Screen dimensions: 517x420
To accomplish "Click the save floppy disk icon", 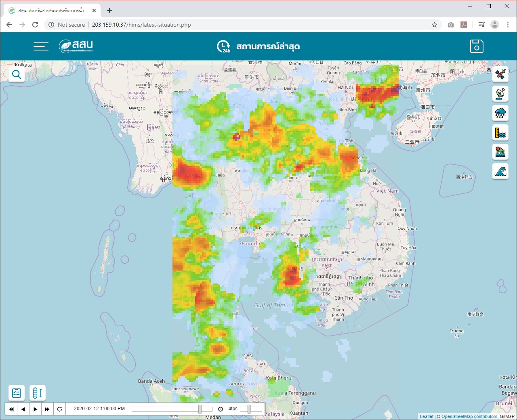I will pyautogui.click(x=477, y=46).
